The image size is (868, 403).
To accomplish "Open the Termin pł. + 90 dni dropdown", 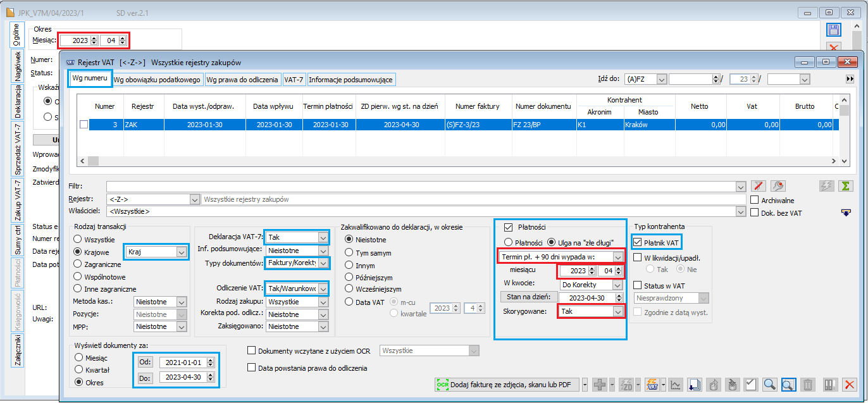I will click(617, 257).
